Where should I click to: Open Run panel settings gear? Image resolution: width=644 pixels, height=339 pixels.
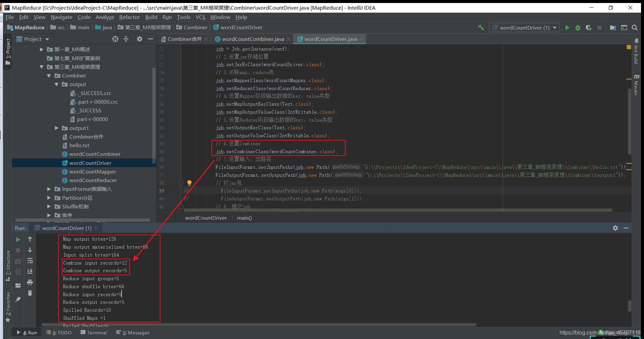pyautogui.click(x=615, y=228)
